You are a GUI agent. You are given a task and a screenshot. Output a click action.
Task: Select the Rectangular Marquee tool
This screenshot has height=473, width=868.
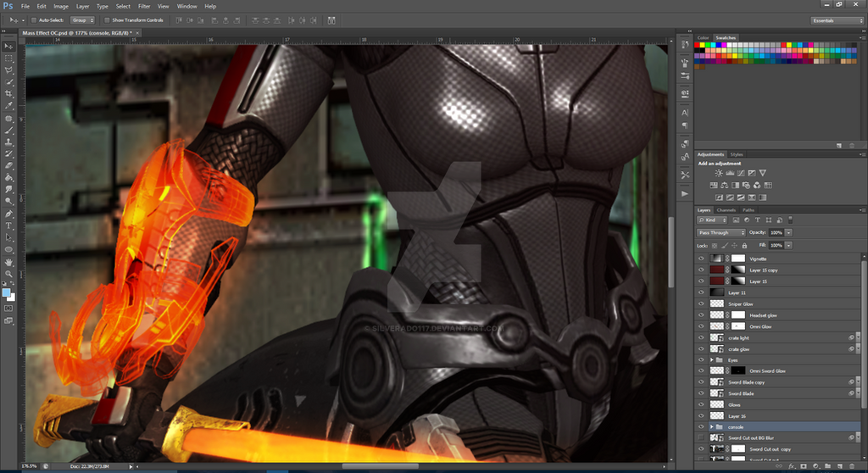pos(8,58)
